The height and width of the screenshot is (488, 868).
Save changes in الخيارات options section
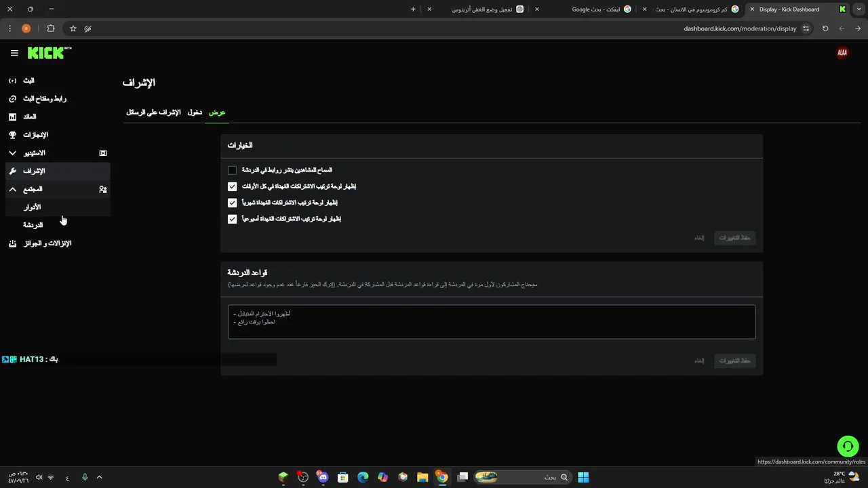tap(735, 238)
